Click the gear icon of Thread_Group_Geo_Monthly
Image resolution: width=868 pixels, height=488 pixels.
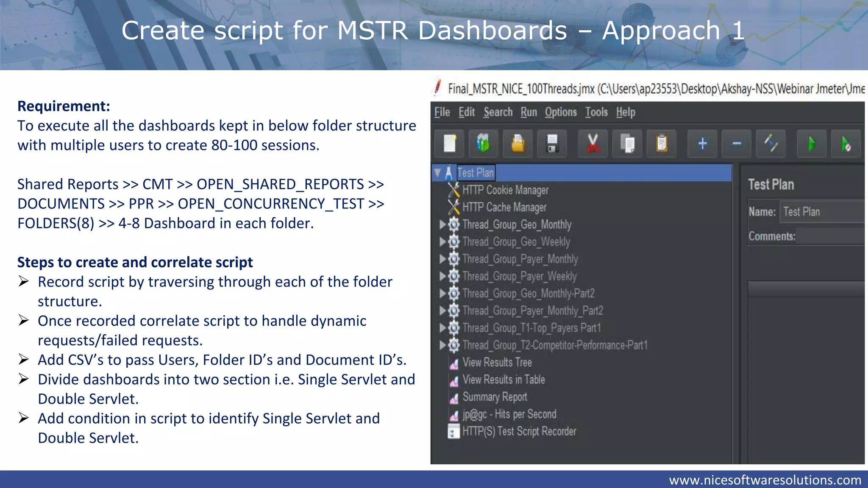tap(454, 225)
